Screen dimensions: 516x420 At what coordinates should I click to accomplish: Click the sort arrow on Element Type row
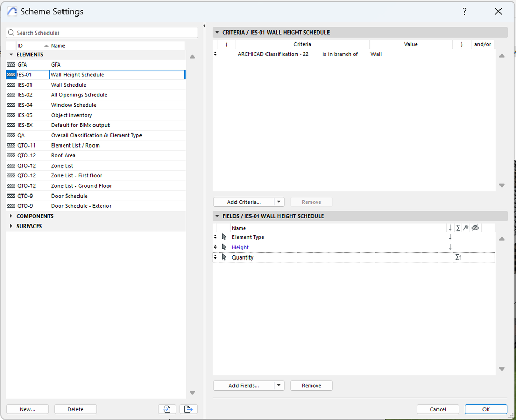point(450,237)
